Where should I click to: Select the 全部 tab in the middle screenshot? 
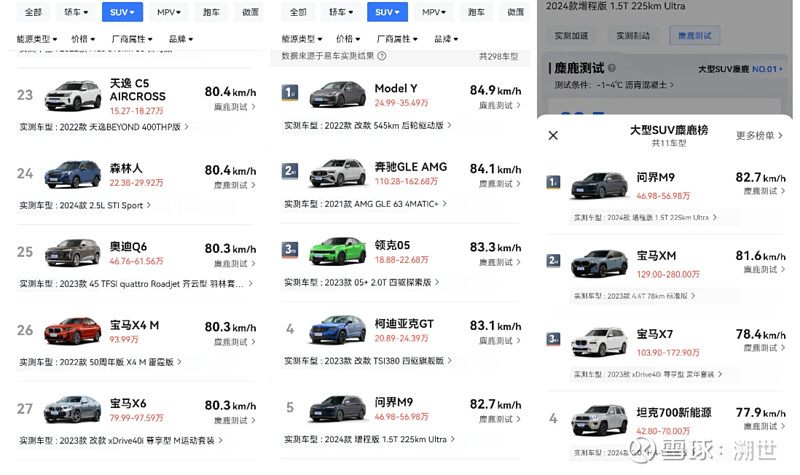(298, 12)
